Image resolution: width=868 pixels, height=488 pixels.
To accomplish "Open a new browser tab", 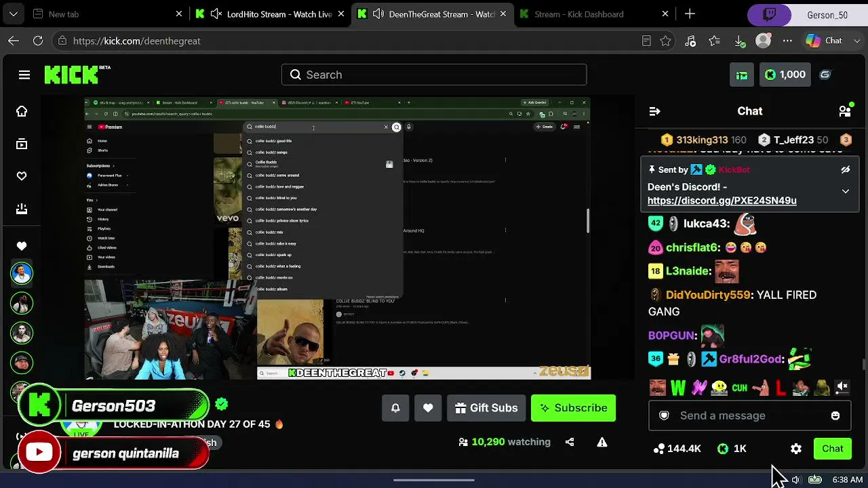I will [690, 14].
